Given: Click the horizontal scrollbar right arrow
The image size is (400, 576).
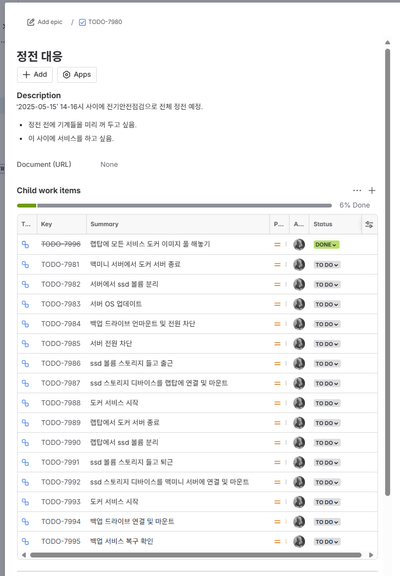Looking at the screenshot, I should tap(371, 555).
